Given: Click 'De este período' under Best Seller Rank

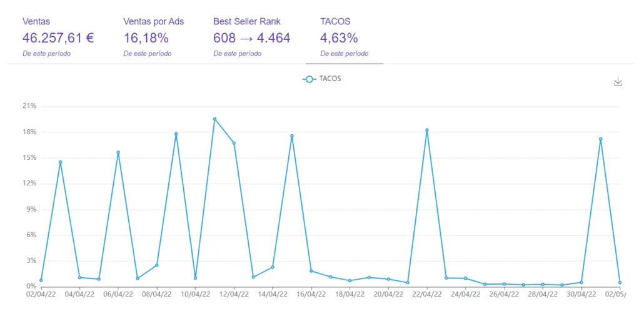Looking at the screenshot, I should (x=238, y=54).
